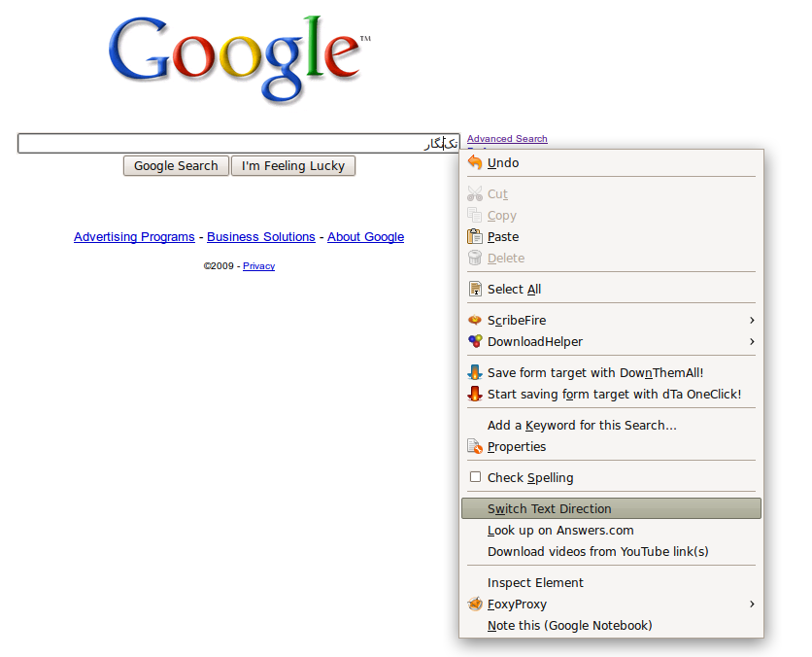Click the I'm Feeling Lucky button
Screen dimensions: 812x657
pos(293,166)
